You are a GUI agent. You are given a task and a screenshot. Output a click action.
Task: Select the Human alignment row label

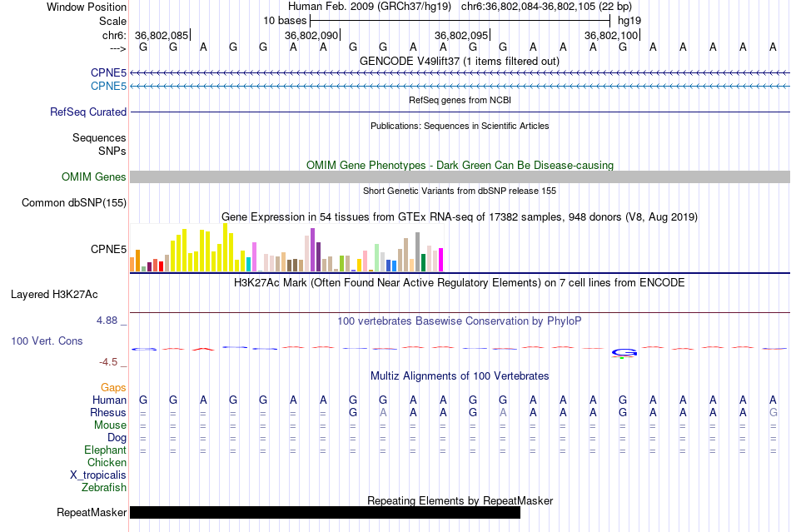point(109,400)
